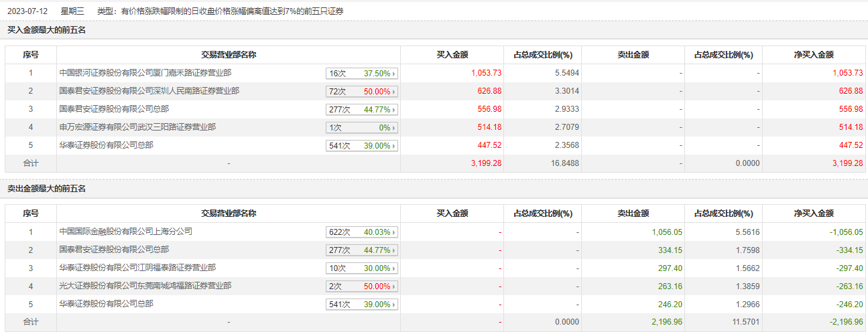Expand the 72次 50.00% badge for 国泰君安深圳人民南路
The width and height of the screenshot is (868, 334).
coord(362,92)
